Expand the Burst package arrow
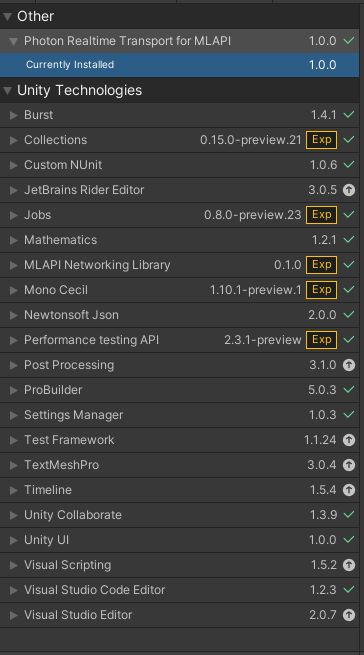 point(14,115)
